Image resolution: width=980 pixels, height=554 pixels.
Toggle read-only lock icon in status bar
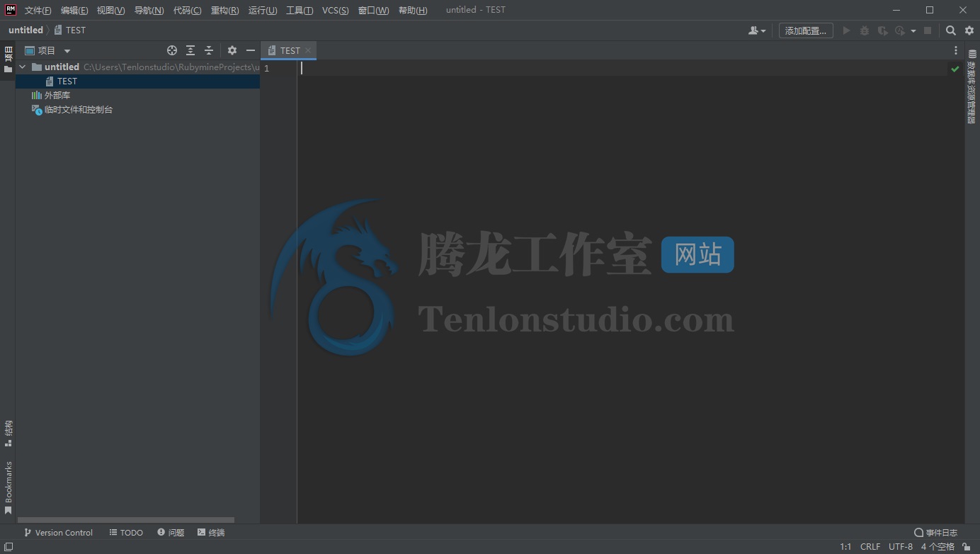click(x=967, y=547)
